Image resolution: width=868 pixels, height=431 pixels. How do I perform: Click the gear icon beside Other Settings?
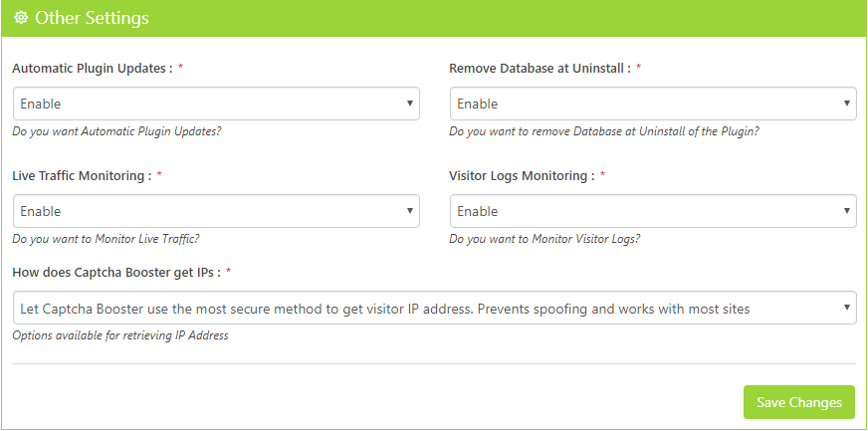point(21,18)
